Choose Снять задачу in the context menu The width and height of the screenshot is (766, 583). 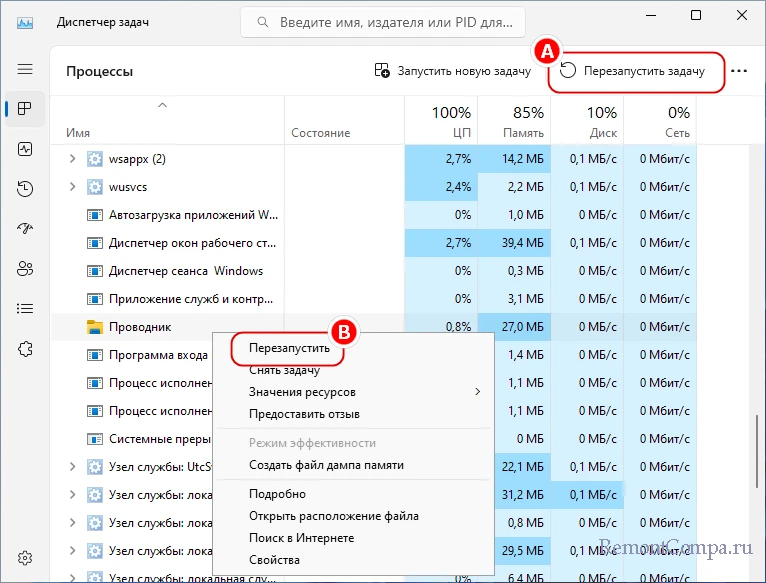[354, 370]
